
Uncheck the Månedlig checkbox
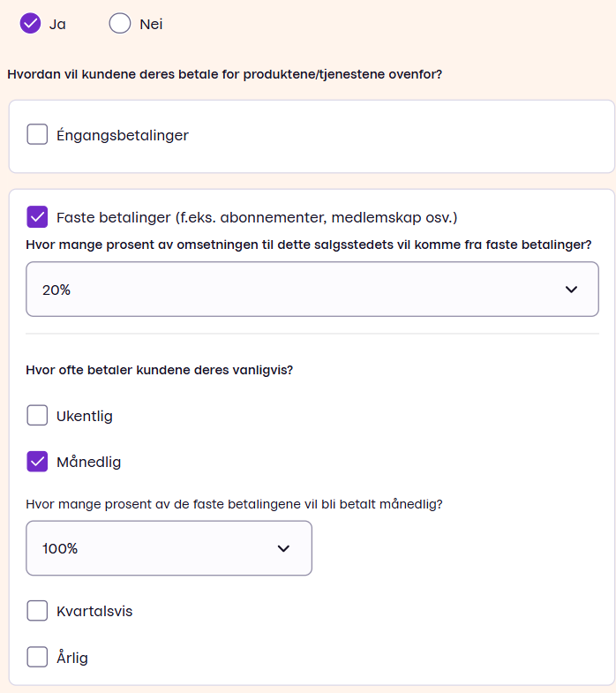(37, 462)
